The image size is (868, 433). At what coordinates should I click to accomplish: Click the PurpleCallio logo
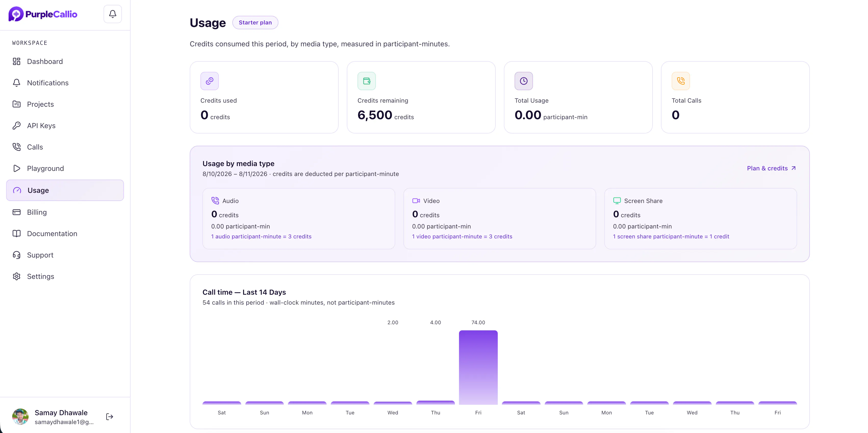(43, 14)
